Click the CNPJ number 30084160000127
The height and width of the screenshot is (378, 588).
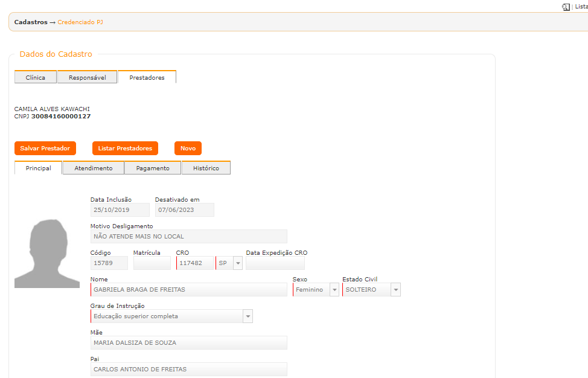[x=61, y=117]
